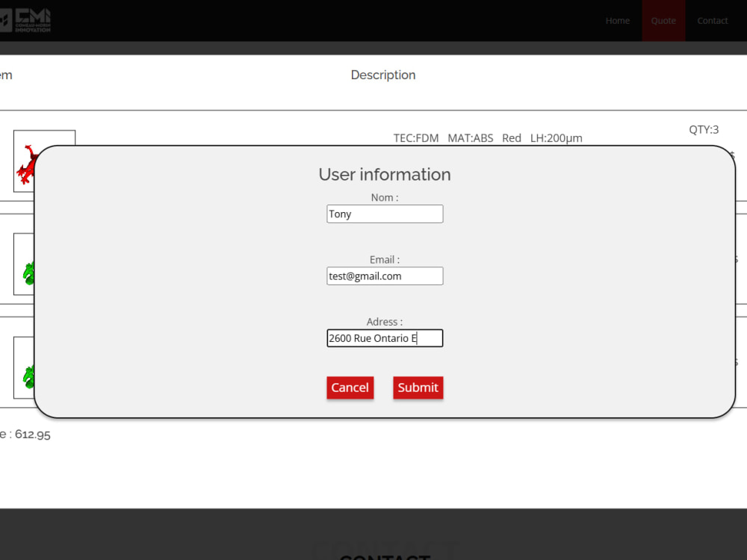Viewport: 747px width, 560px height.
Task: Open the Quote tab in navigation
Action: coord(663,20)
